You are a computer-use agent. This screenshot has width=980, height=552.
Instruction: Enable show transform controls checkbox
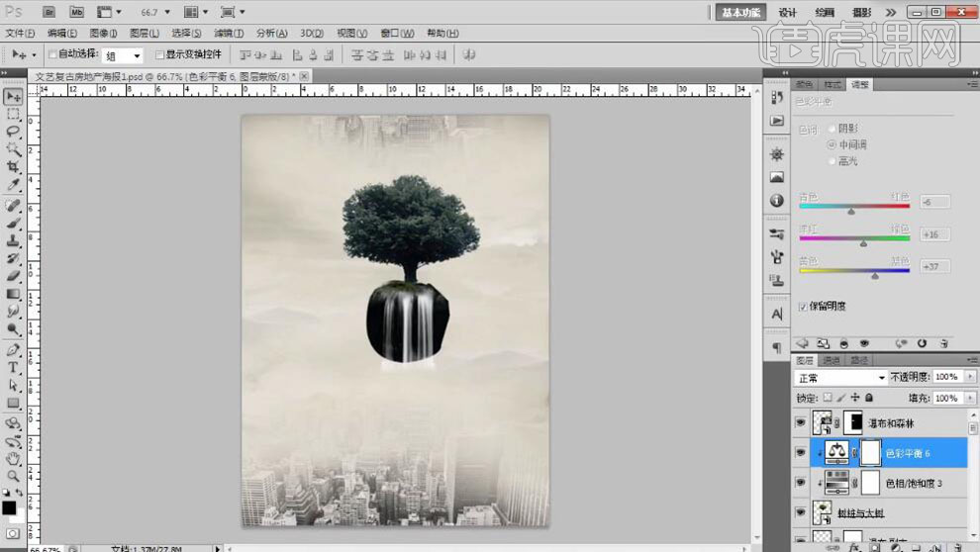[159, 54]
